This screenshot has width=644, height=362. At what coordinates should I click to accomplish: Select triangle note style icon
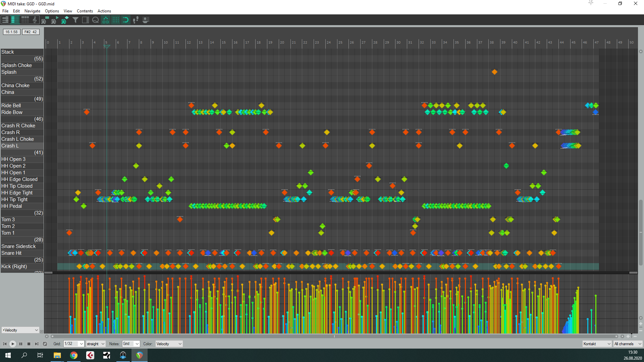coord(54,20)
